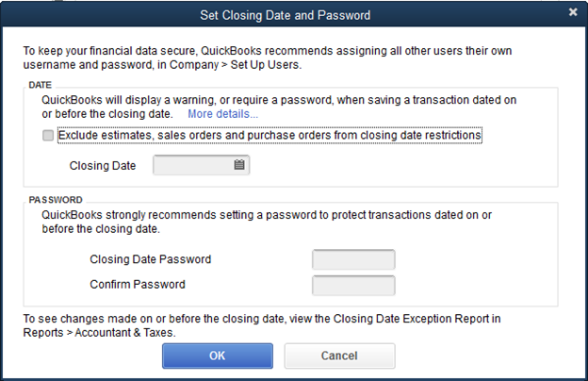Focus the Closing Date Password field
The width and height of the screenshot is (588, 381).
tap(353, 259)
